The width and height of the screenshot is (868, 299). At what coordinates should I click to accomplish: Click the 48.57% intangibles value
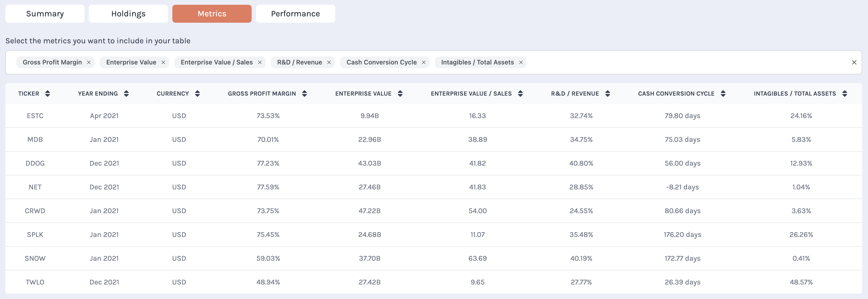tap(801, 282)
